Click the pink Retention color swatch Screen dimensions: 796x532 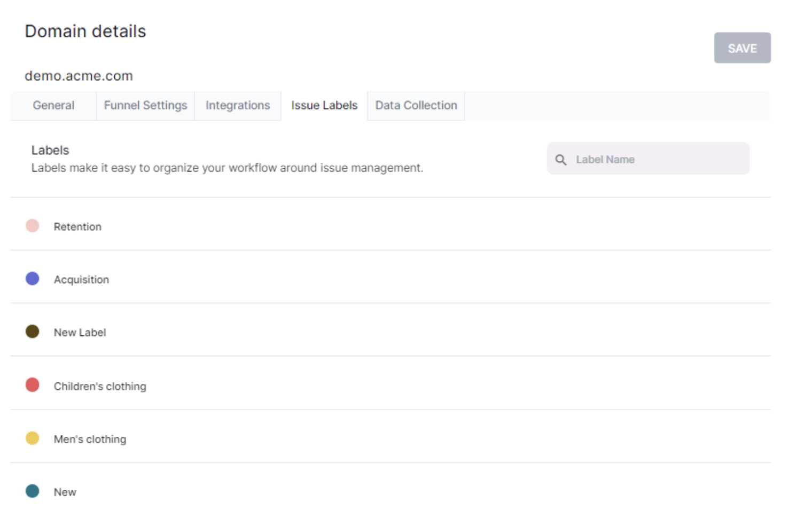point(33,226)
